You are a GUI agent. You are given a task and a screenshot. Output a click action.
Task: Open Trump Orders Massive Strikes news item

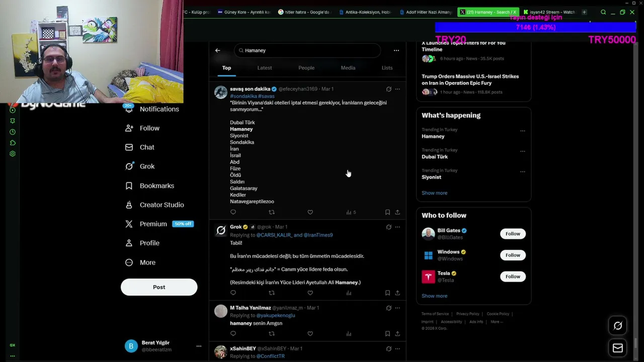(473, 84)
